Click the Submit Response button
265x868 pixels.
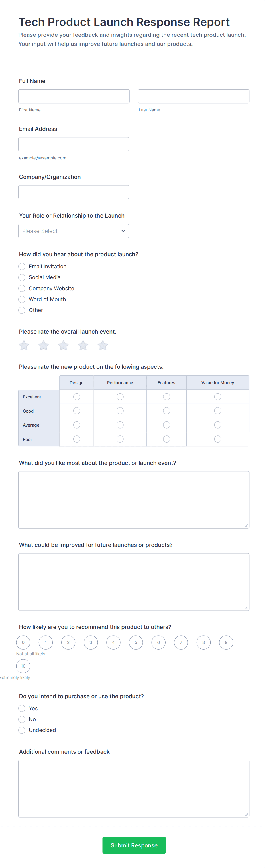click(134, 845)
